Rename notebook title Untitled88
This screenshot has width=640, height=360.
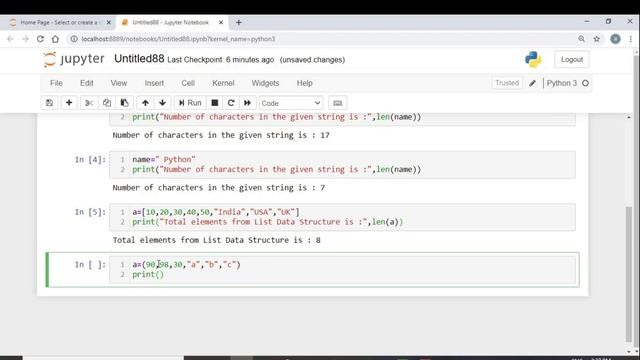coord(139,59)
